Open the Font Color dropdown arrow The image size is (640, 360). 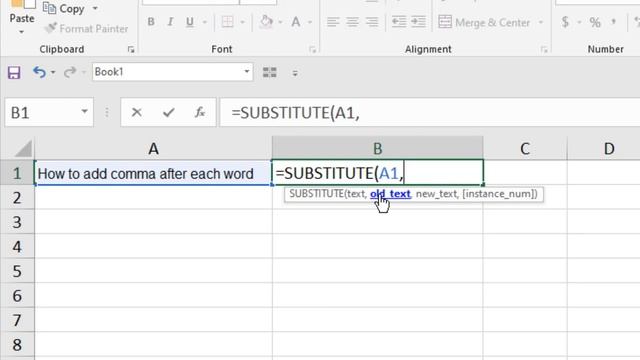[x=310, y=22]
